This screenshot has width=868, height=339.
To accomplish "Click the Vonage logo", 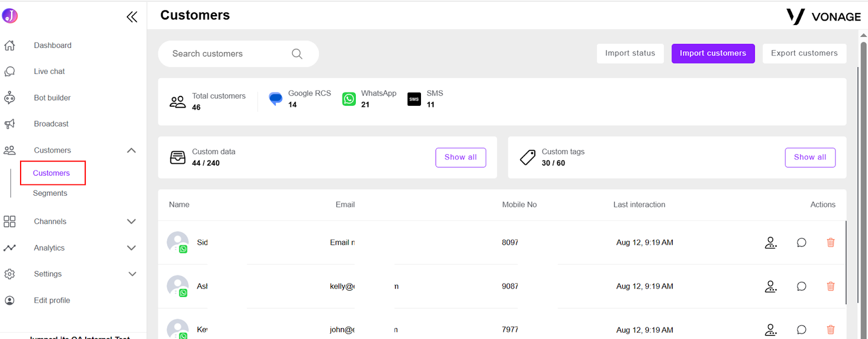I will click(824, 16).
